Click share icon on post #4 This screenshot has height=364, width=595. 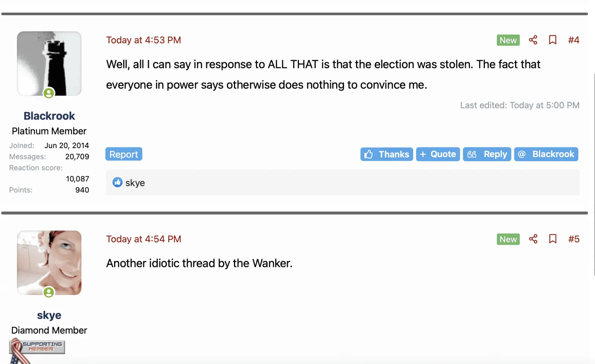[x=533, y=40]
